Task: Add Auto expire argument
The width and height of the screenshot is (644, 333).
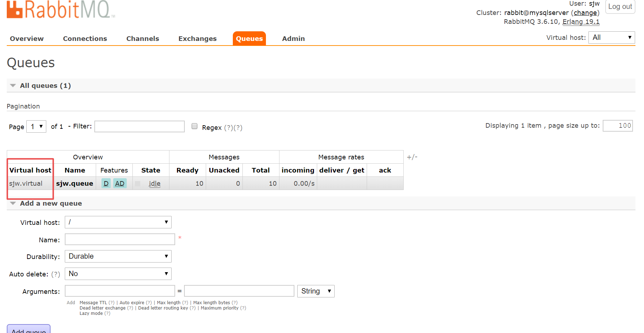Action: coord(132,303)
